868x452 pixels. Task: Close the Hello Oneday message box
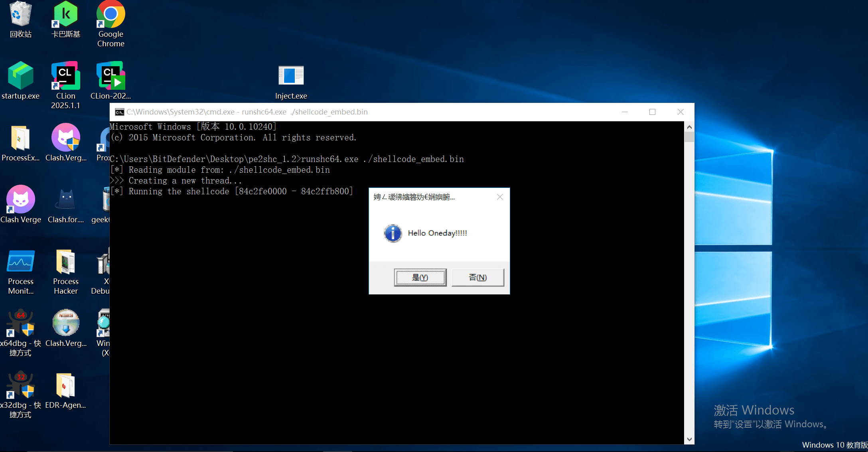tap(500, 197)
